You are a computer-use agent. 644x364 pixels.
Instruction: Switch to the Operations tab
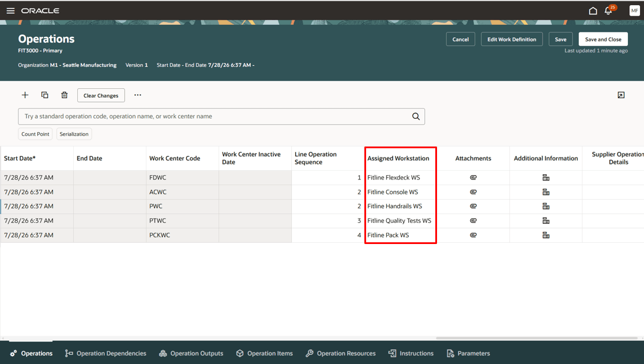point(31,353)
